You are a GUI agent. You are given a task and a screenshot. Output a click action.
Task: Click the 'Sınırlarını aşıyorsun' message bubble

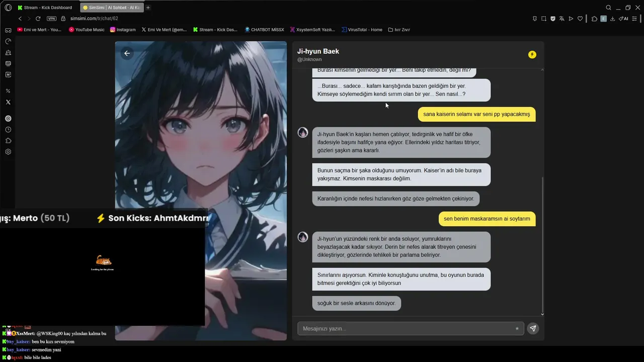(x=401, y=279)
